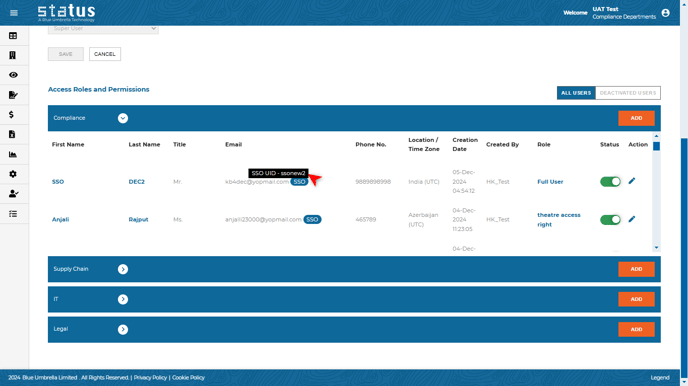Open the user profile avatar icon
Image resolution: width=688 pixels, height=386 pixels.
tap(665, 13)
